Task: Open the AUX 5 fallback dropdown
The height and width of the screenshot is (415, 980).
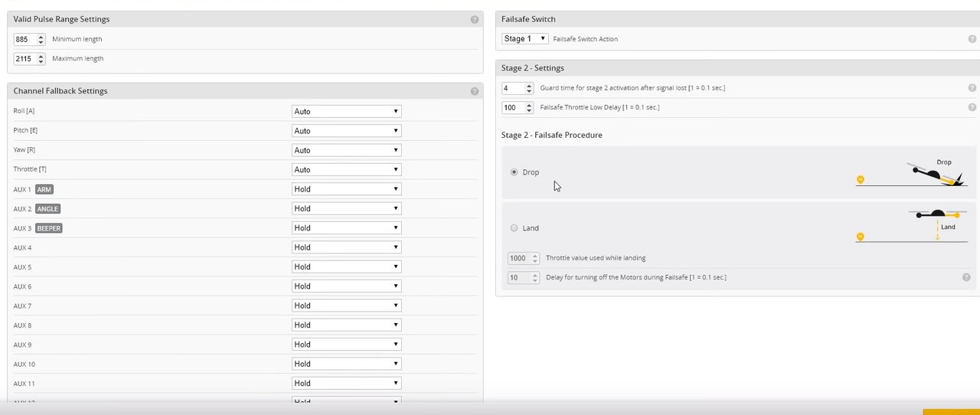Action: click(x=346, y=267)
